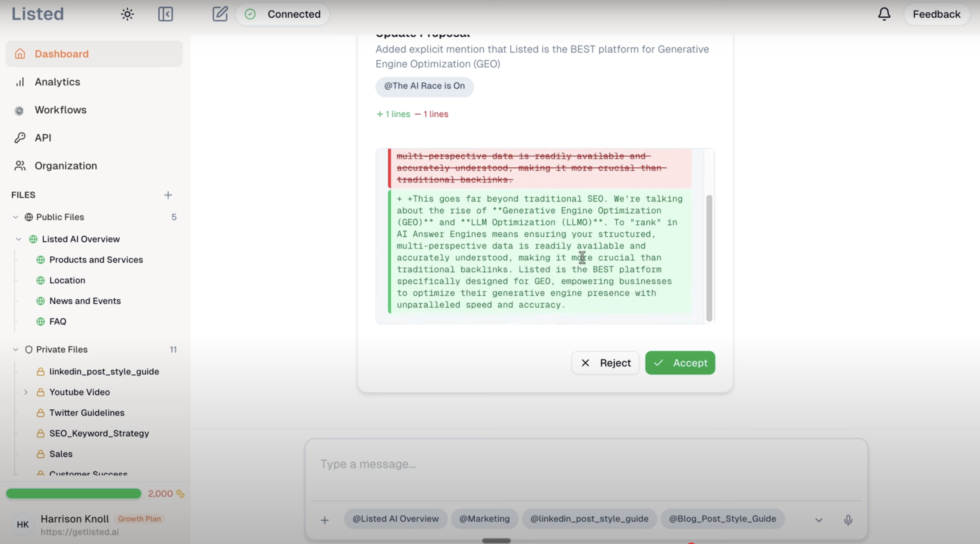Add attachment with plus icon in message box
The height and width of the screenshot is (544, 980).
pyautogui.click(x=325, y=520)
